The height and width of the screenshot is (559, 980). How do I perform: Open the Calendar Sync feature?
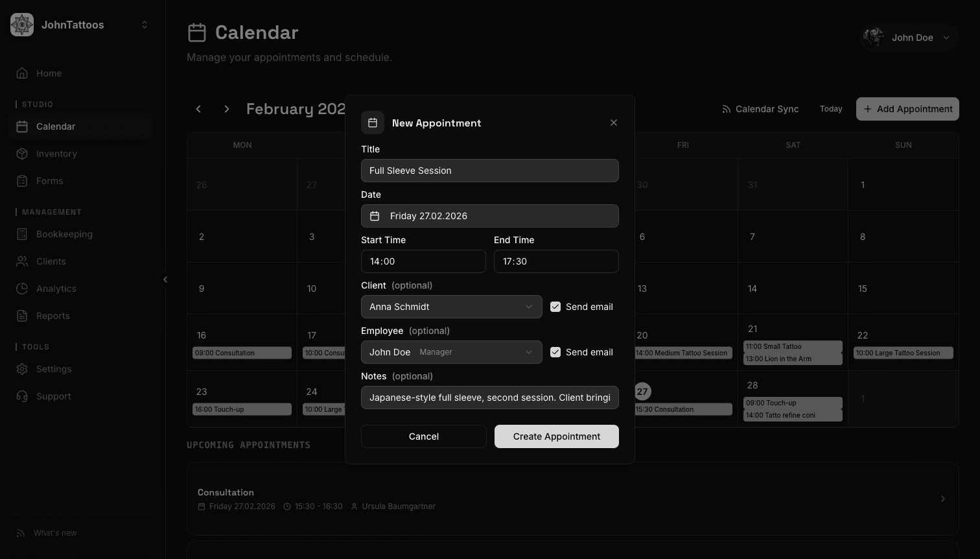760,108
